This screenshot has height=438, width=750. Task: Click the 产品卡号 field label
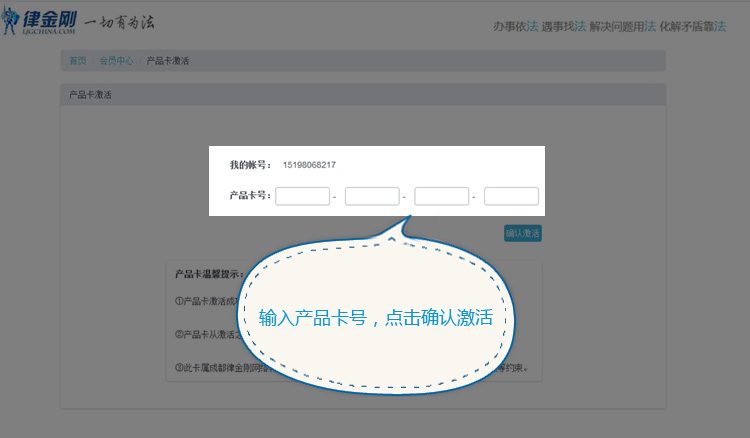pyautogui.click(x=250, y=196)
